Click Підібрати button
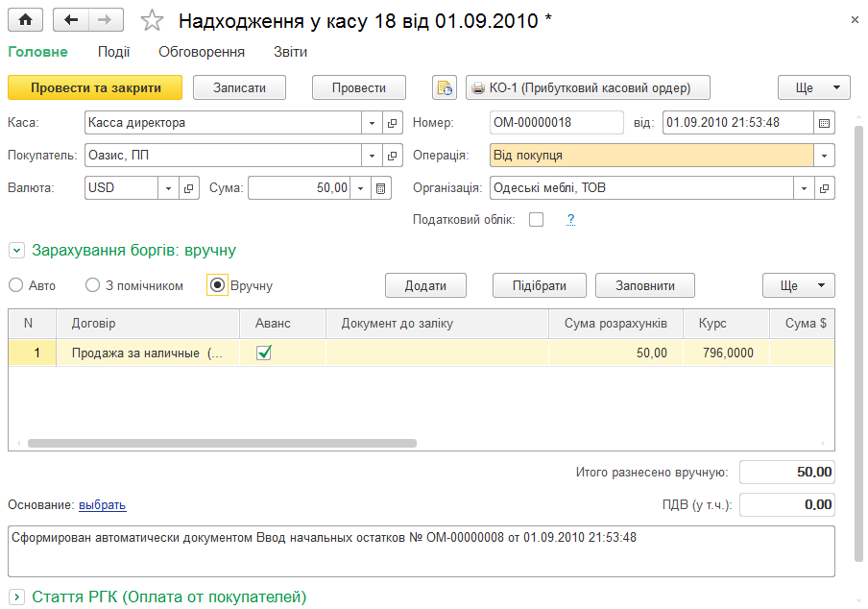 tap(540, 285)
